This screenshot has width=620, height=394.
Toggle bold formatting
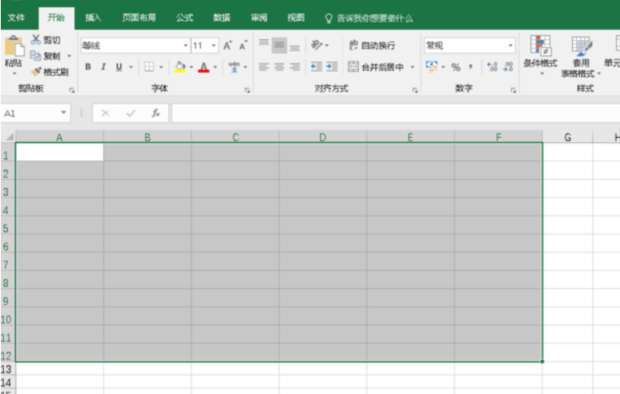pos(88,67)
